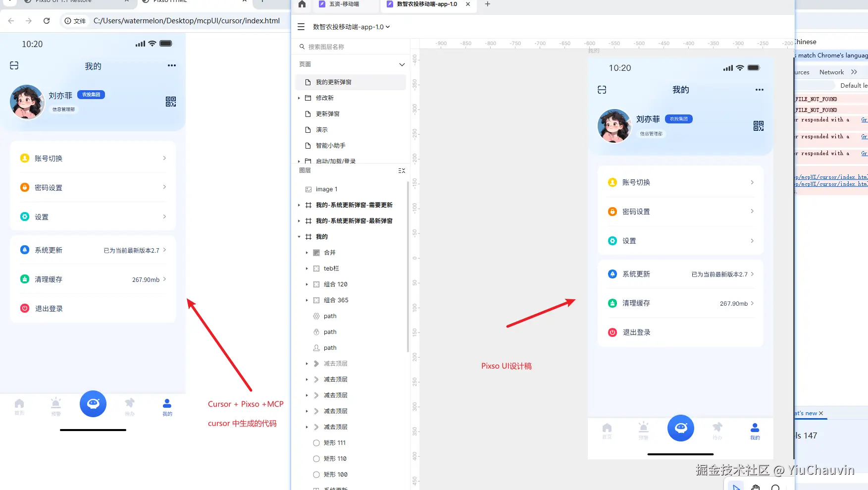868x490 pixels.
Task: Expand the 我的-系统更新弹窗-需要更新 layer
Action: coord(299,205)
